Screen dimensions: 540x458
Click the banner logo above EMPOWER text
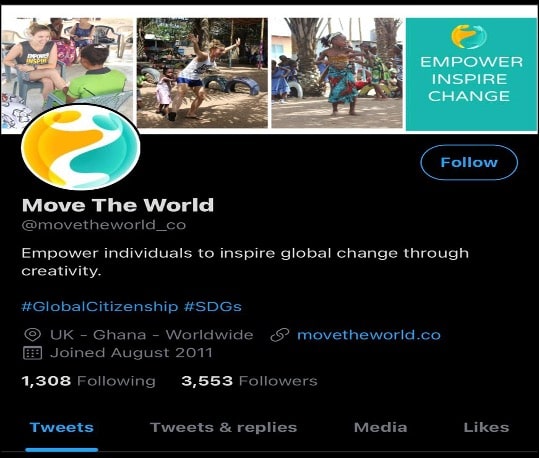pos(469,37)
